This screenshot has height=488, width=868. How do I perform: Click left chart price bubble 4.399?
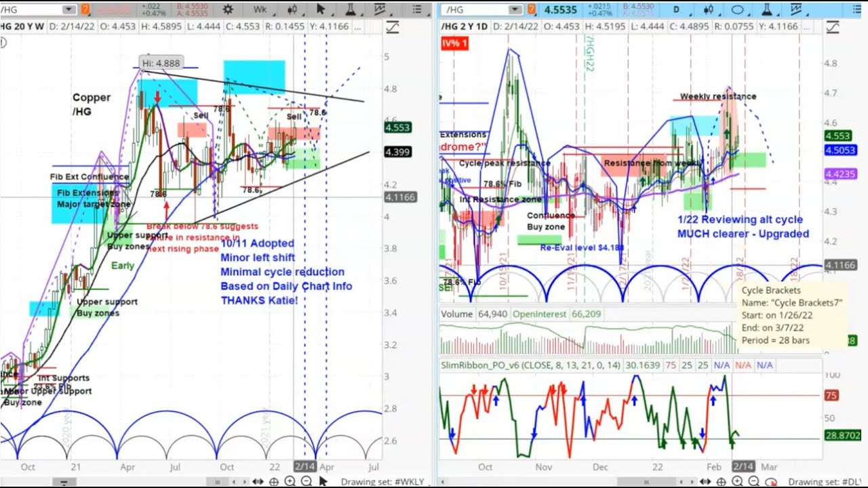pos(398,152)
